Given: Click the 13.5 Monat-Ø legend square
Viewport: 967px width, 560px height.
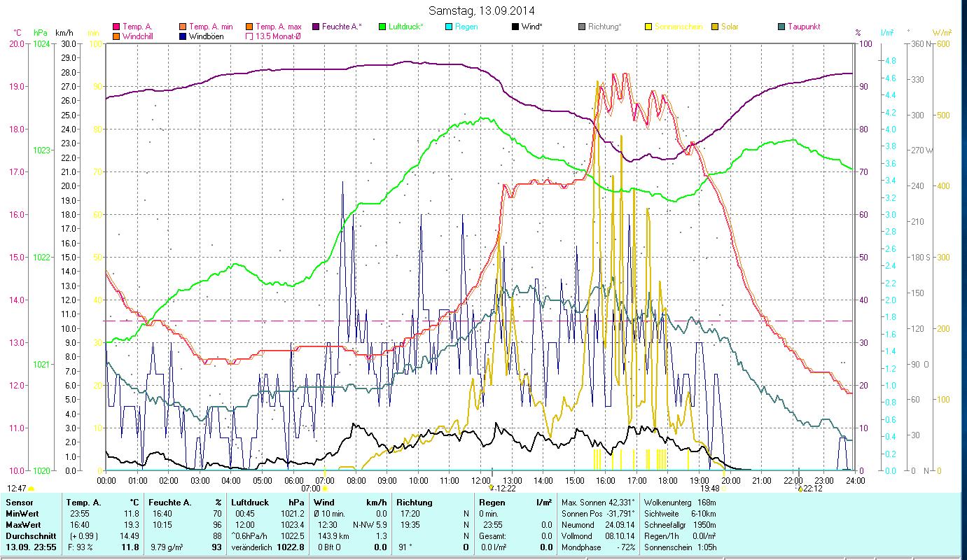Looking at the screenshot, I should pos(249,36).
